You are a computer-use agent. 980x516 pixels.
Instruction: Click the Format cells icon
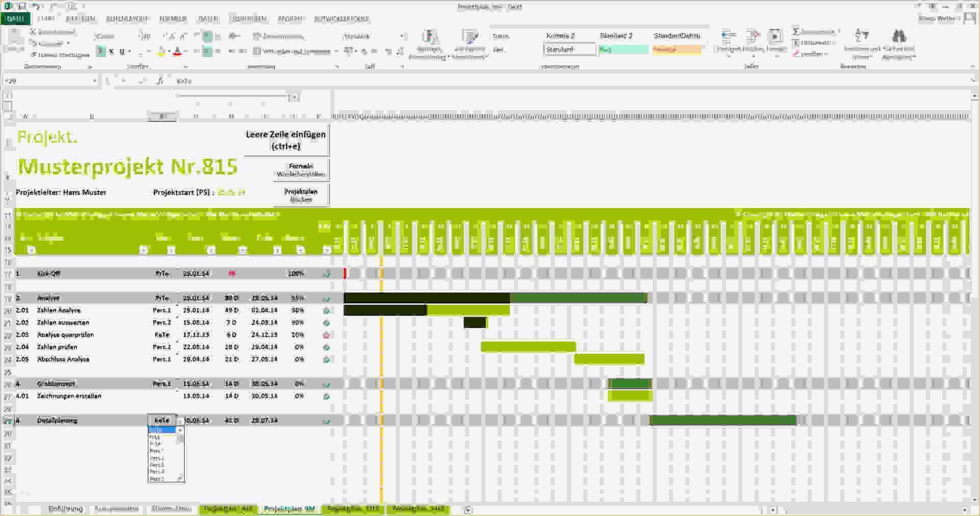[775, 36]
